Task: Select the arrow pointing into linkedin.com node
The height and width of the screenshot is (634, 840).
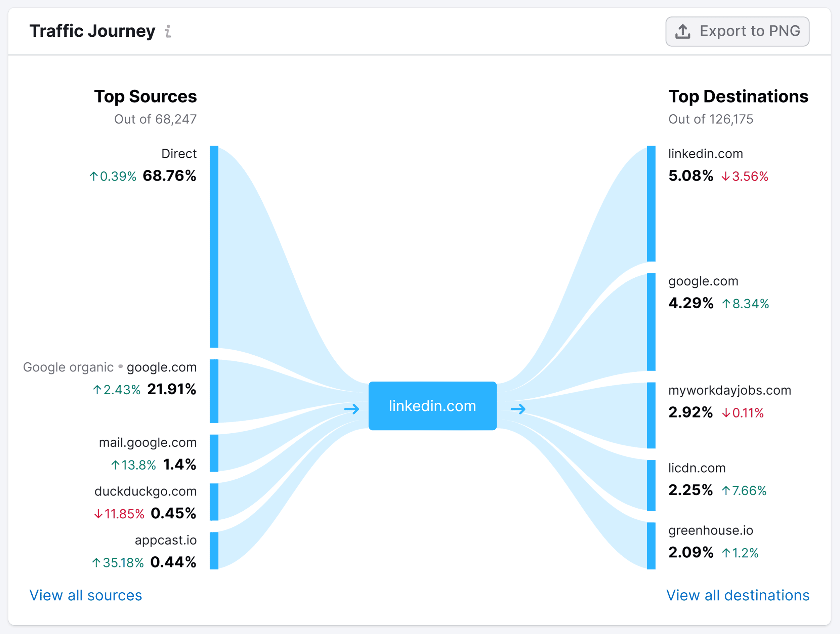Action: [351, 409]
